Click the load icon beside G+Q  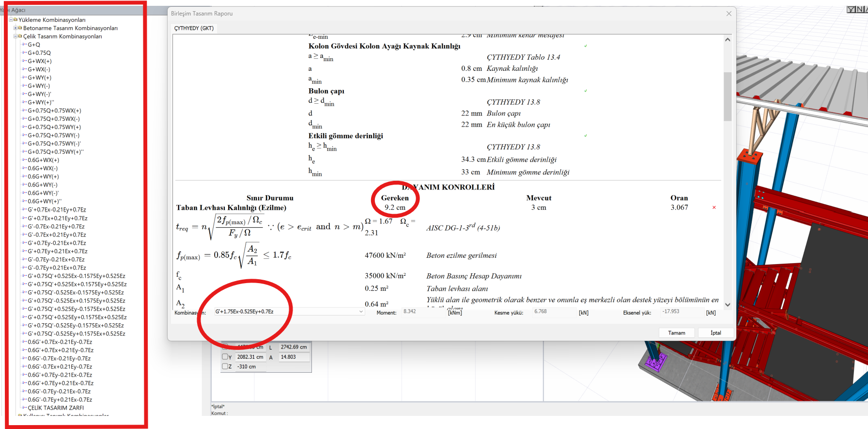click(24, 45)
